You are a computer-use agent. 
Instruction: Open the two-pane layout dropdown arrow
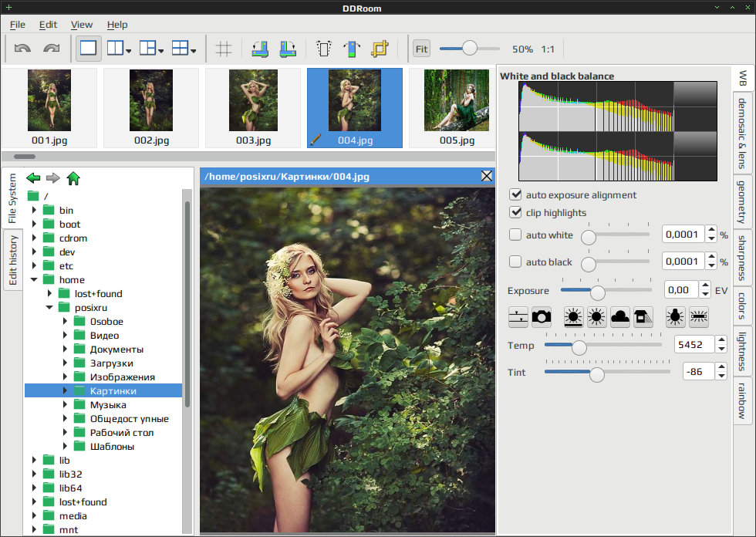(x=128, y=51)
